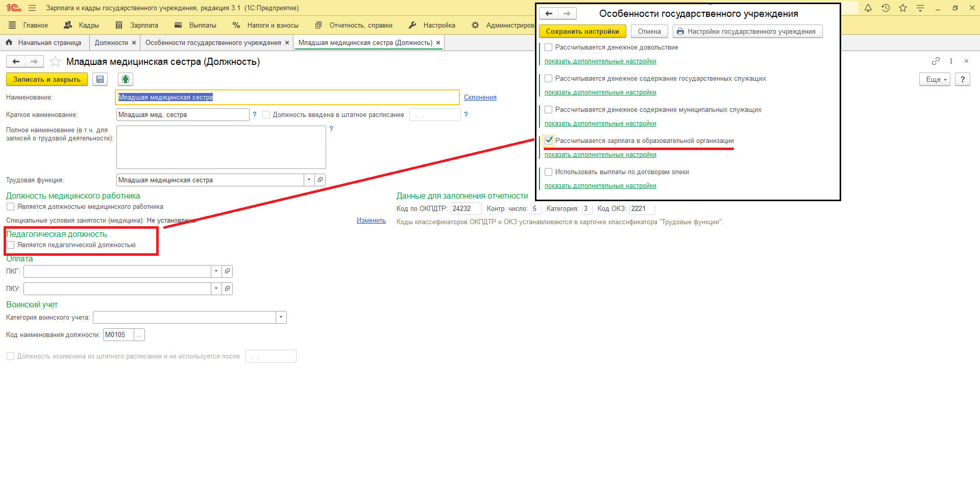Open the Налоги и взносы menu
Image resolution: width=980 pixels, height=481 pixels.
[265, 25]
